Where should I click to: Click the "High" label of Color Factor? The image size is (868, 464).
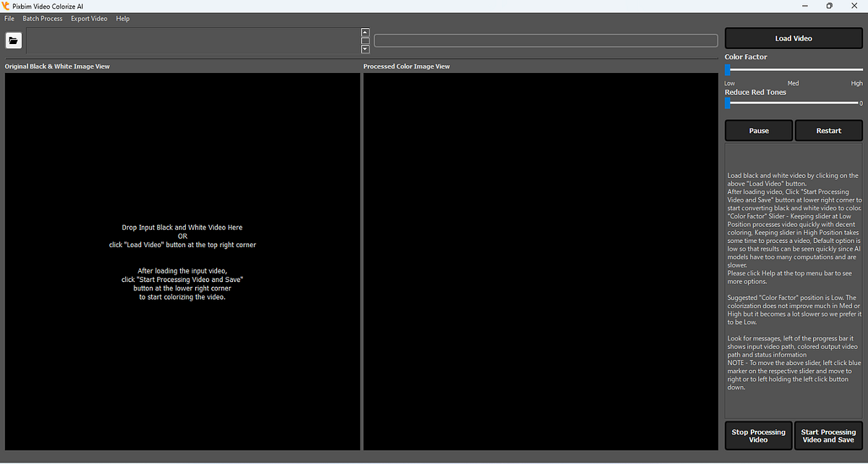[856, 84]
